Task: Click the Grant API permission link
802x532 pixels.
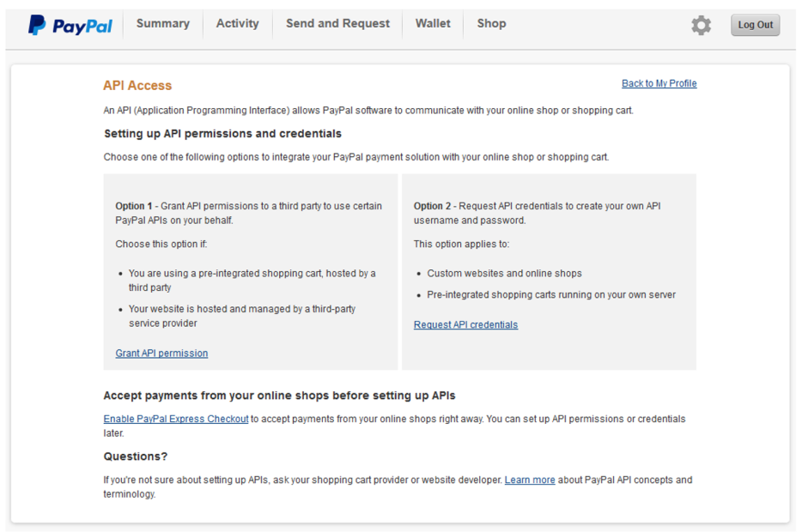Action: tap(161, 354)
